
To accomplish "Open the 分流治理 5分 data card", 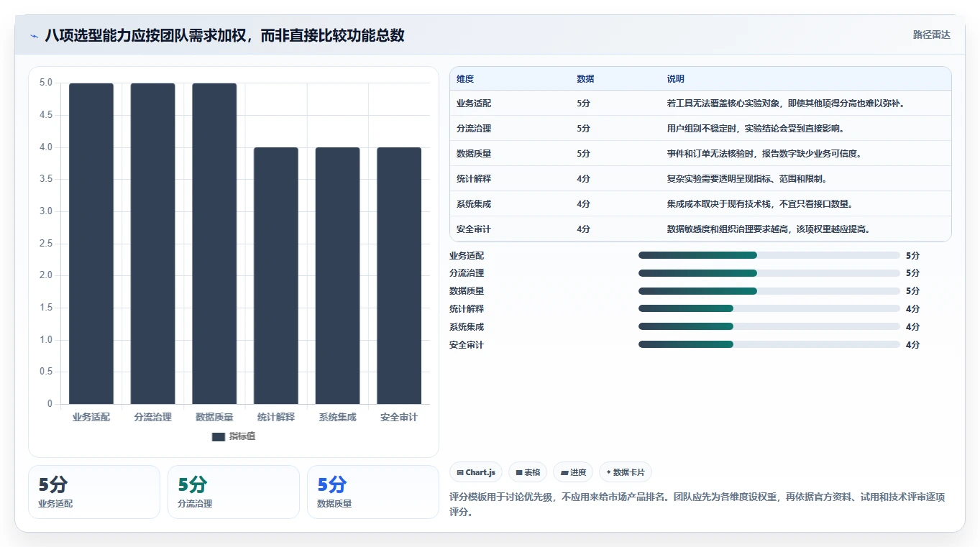I will 234,492.
